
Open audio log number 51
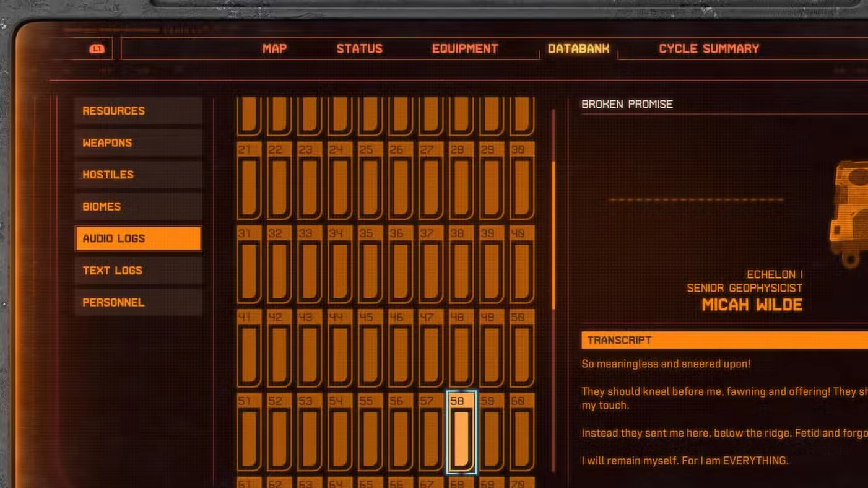point(249,432)
